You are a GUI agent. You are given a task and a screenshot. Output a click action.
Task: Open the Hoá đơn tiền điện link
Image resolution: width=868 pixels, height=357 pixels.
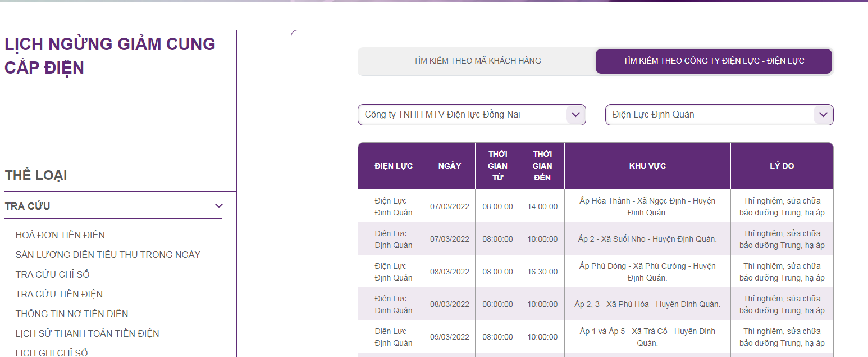pos(60,235)
